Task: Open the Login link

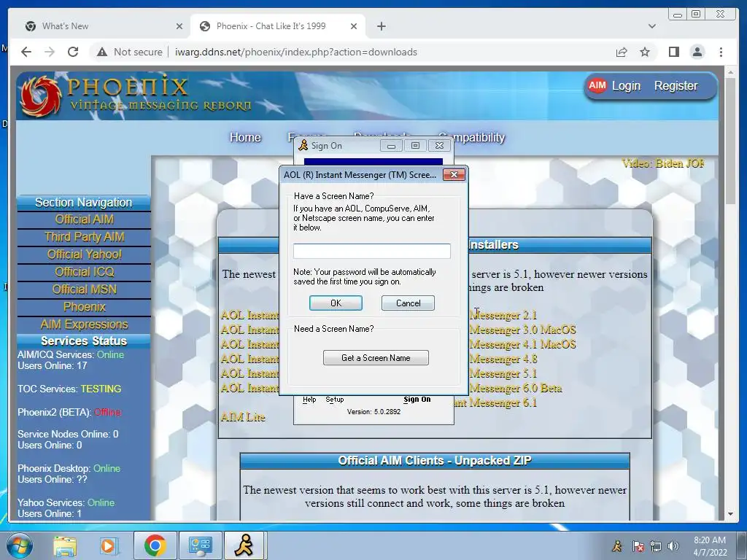Action: 626,86
